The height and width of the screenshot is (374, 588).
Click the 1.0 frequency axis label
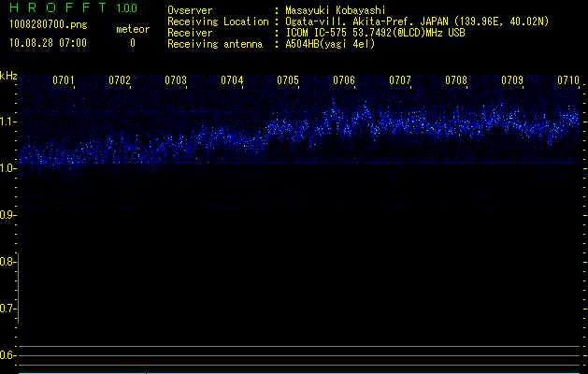pos(8,168)
